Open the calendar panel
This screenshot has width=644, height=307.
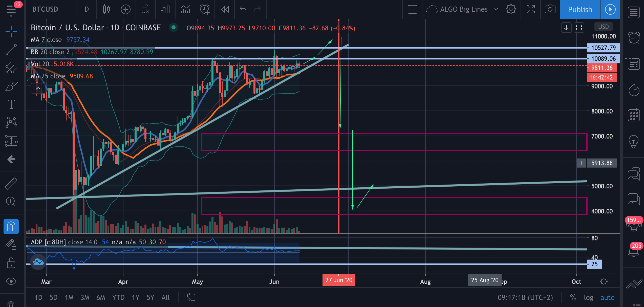[634, 115]
